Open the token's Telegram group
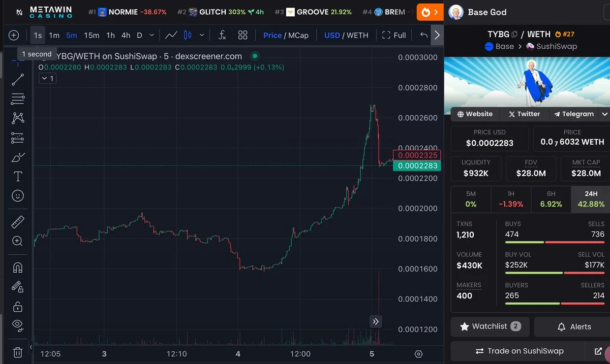 pyautogui.click(x=574, y=114)
